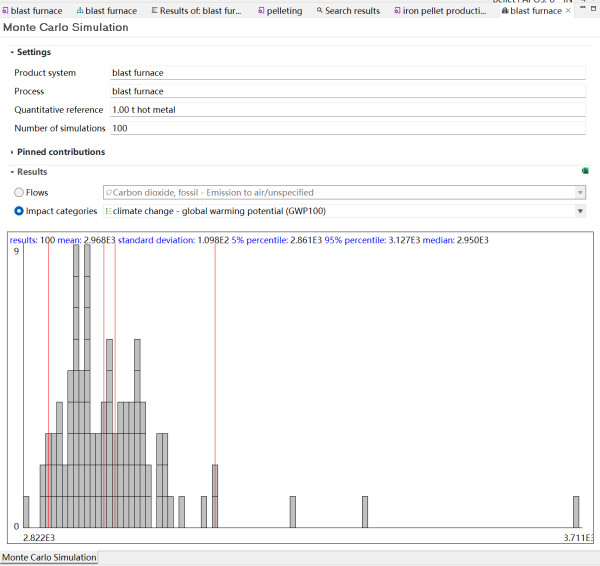Open the impact category dropdown arrow
Image resolution: width=600 pixels, height=566 pixels.
[580, 211]
